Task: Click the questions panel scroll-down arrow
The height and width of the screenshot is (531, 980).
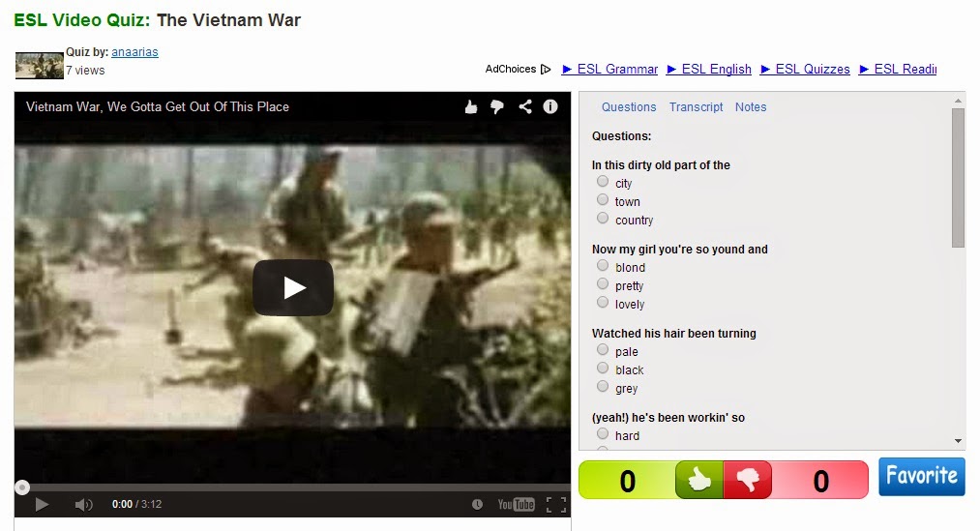Action: click(958, 441)
